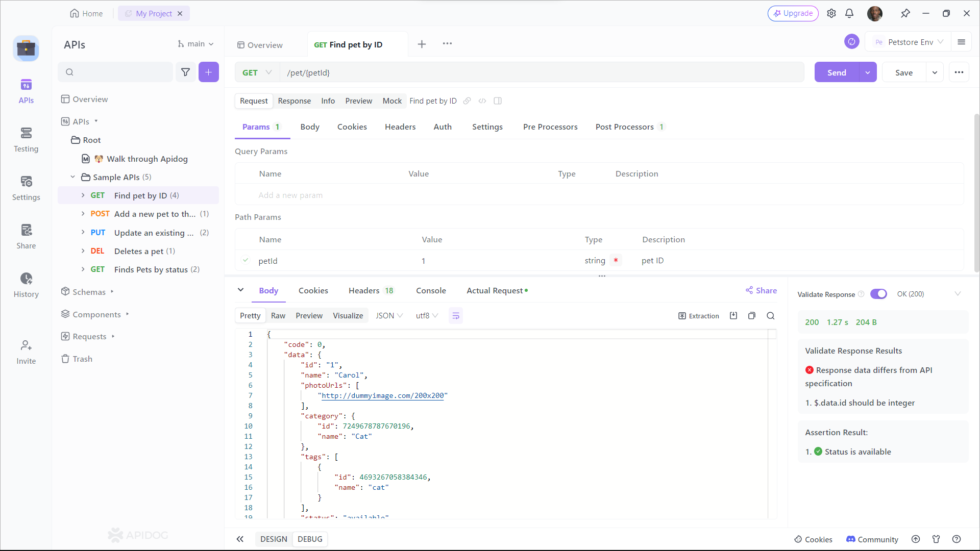Expand the Send button dropdown arrow
The image size is (980, 551).
click(x=868, y=72)
